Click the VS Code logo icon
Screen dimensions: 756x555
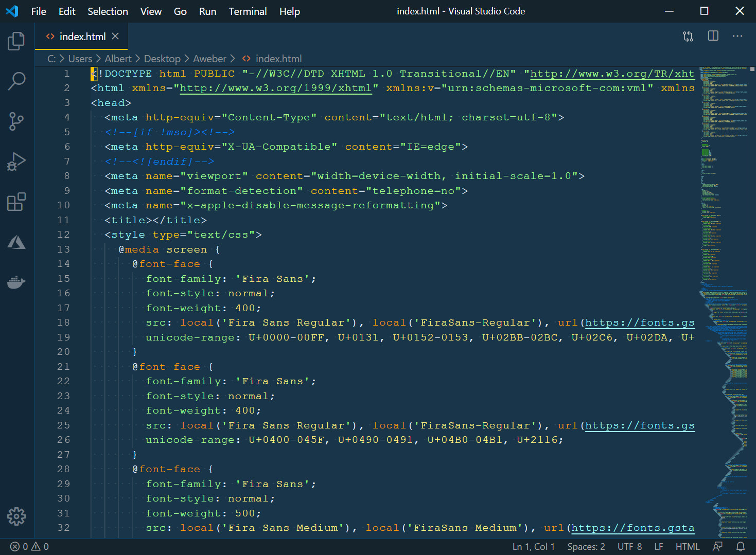(12, 11)
